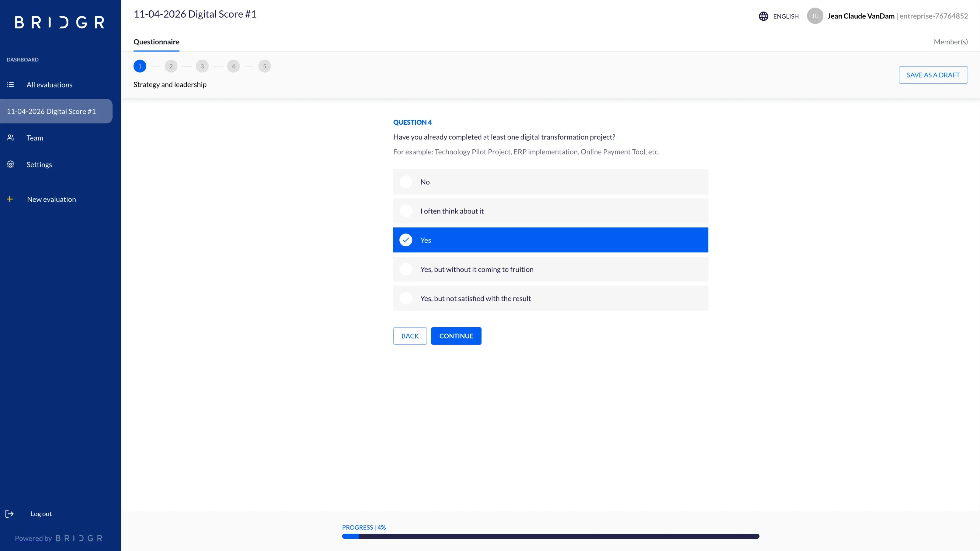
Task: Click the Powered by BRIDGR footer link
Action: (x=59, y=538)
